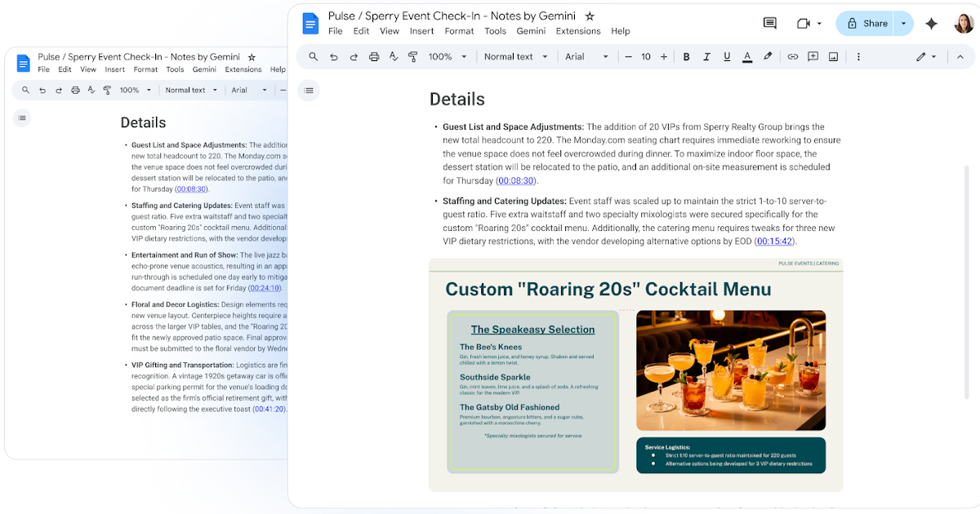Image resolution: width=980 pixels, height=514 pixels.
Task: Open Insert menu in front window
Action: click(x=422, y=31)
